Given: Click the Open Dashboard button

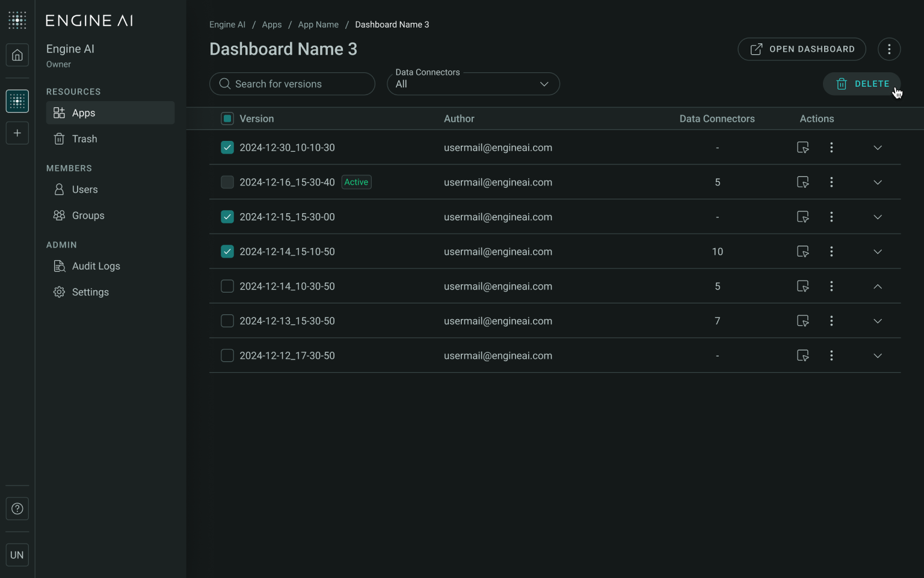Looking at the screenshot, I should coord(801,49).
